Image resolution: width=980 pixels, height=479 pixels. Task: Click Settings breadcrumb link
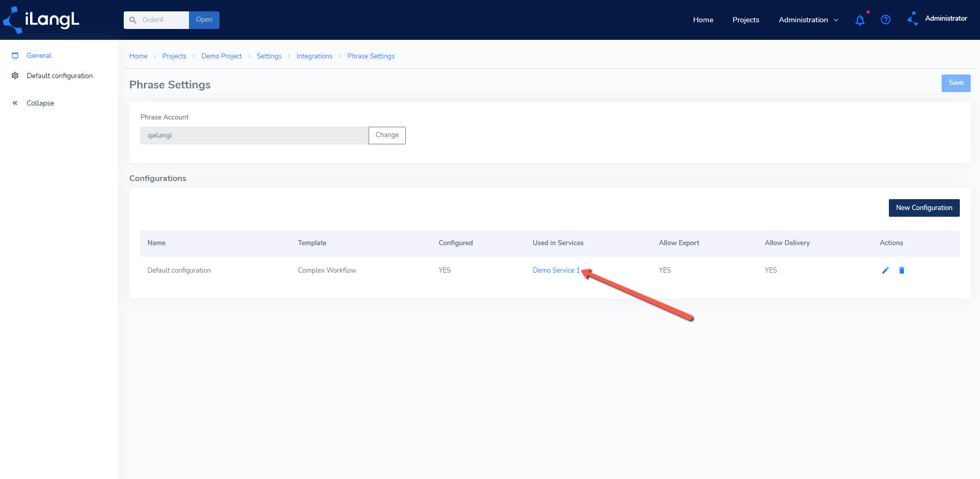269,56
